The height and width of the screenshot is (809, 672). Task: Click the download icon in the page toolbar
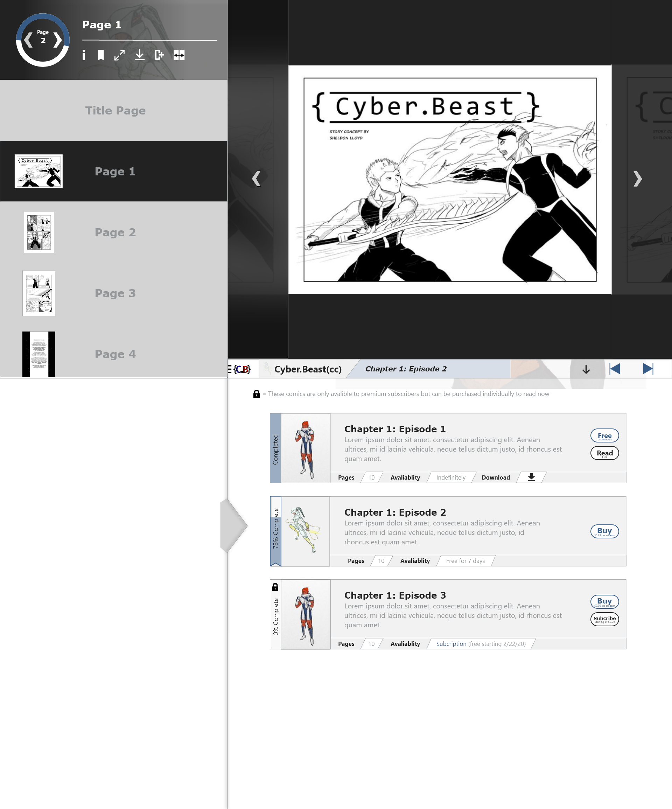tap(140, 55)
